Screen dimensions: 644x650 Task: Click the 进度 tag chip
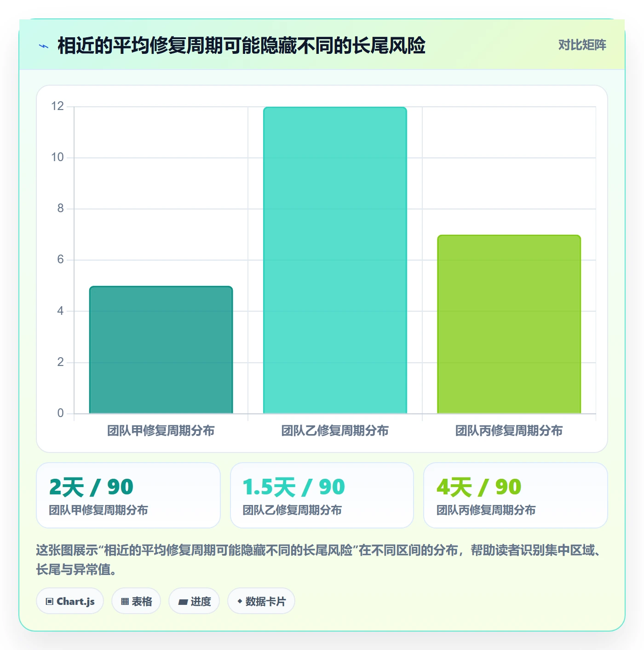point(194,601)
